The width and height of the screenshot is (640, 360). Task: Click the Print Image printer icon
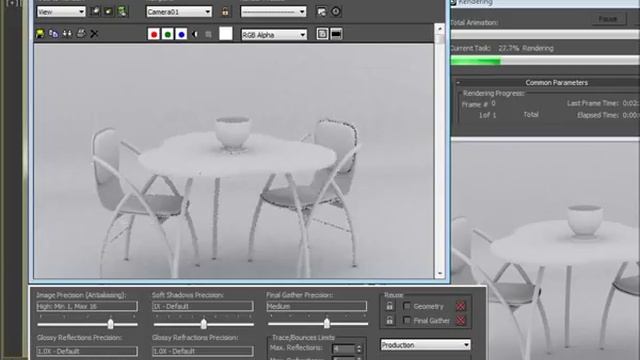(81, 34)
